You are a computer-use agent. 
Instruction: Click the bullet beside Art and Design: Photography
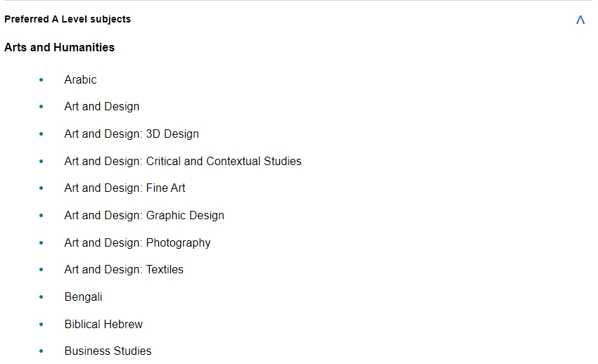click(42, 243)
